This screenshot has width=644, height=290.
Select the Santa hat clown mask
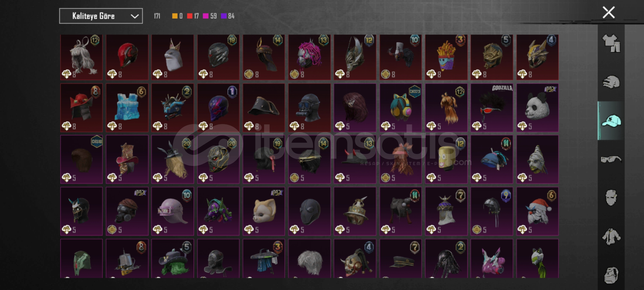[537, 211]
